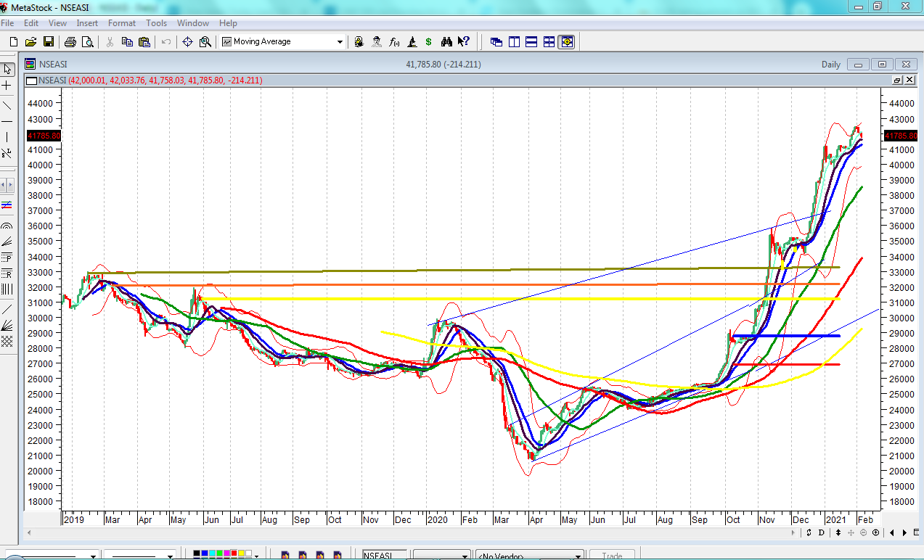The height and width of the screenshot is (560, 924).
Task: Select the Gann grid tool
Action: coord(7,341)
